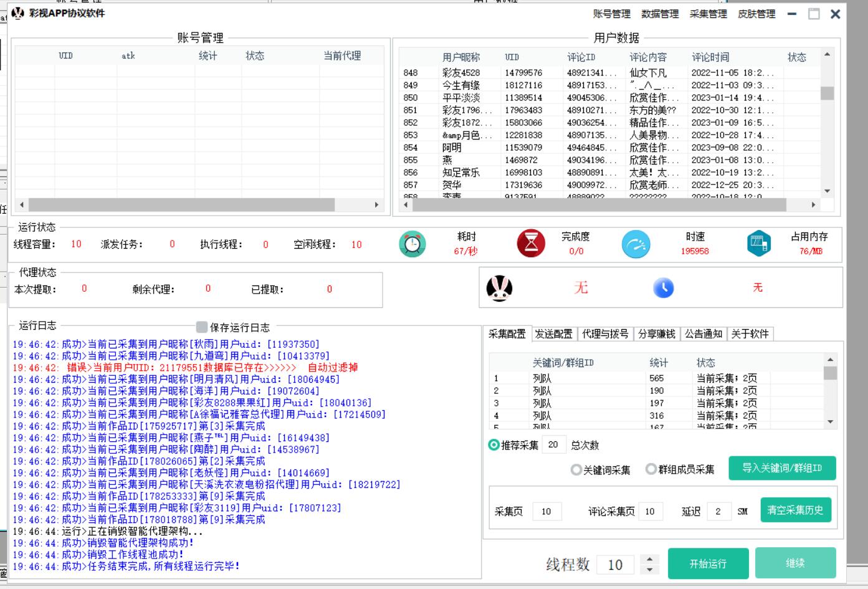Viewport: 868px width, 589px height.
Task: Click the rabbit avatar icon
Action: 499,288
